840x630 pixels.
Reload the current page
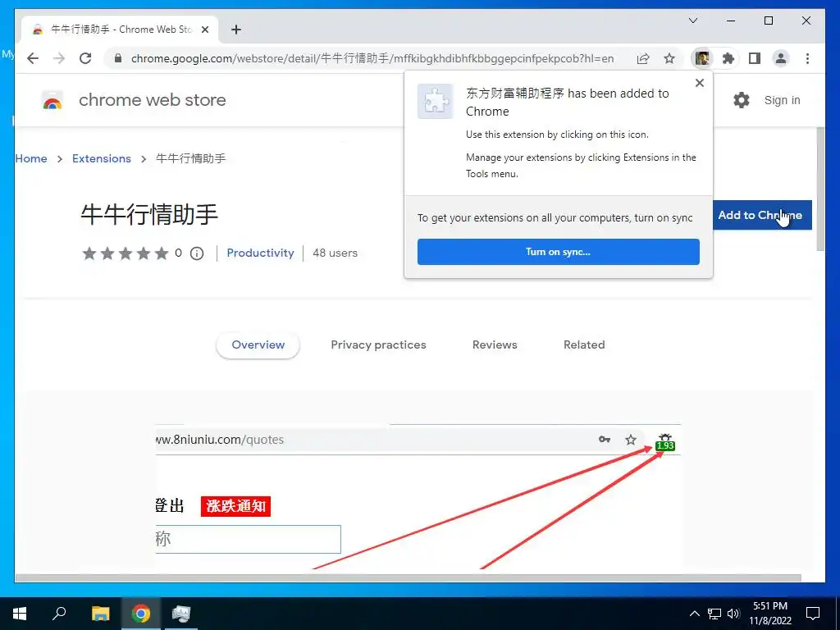click(x=85, y=58)
